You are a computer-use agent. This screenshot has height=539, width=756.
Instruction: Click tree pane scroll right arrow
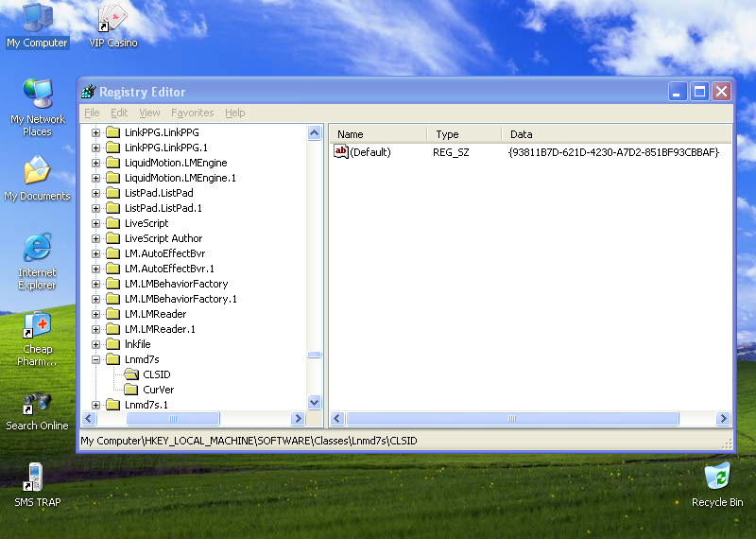coord(299,418)
